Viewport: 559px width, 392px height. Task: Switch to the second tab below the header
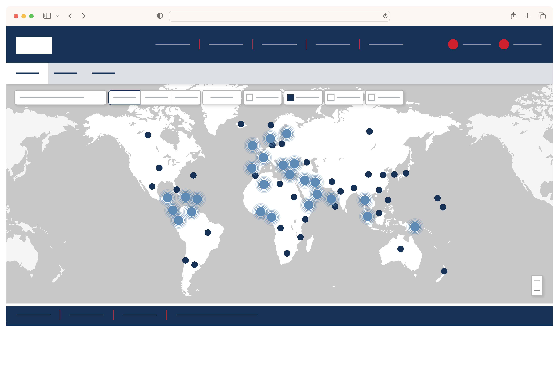click(65, 73)
